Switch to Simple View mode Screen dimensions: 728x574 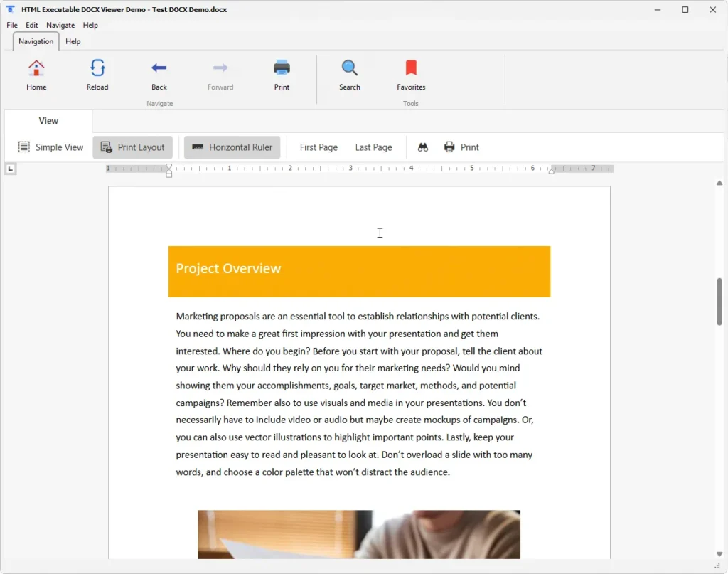coord(50,147)
